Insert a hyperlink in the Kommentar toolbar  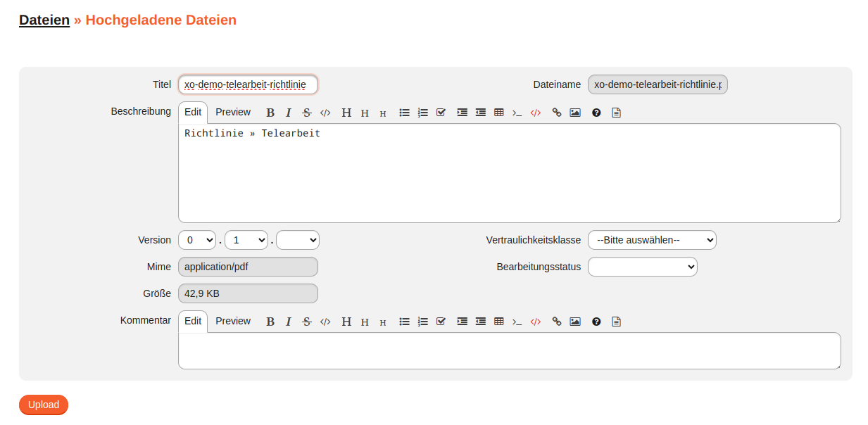pos(556,321)
